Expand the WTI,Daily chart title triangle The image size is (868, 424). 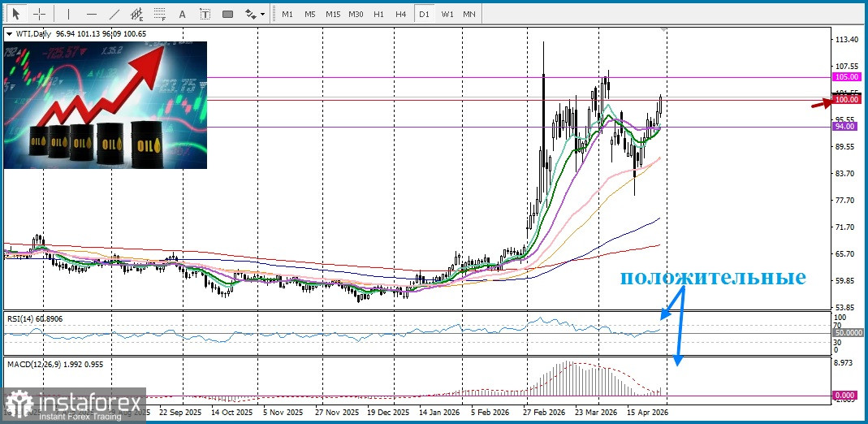[x=9, y=34]
